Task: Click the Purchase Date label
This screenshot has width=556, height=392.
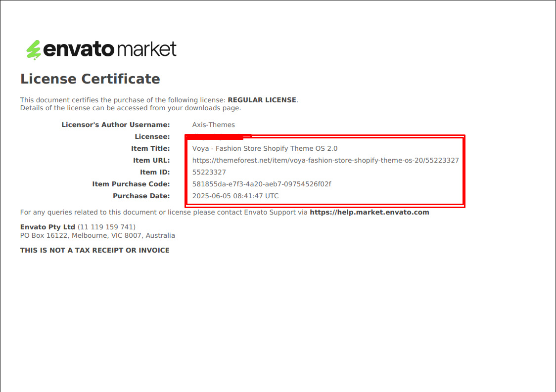Action: click(x=141, y=196)
